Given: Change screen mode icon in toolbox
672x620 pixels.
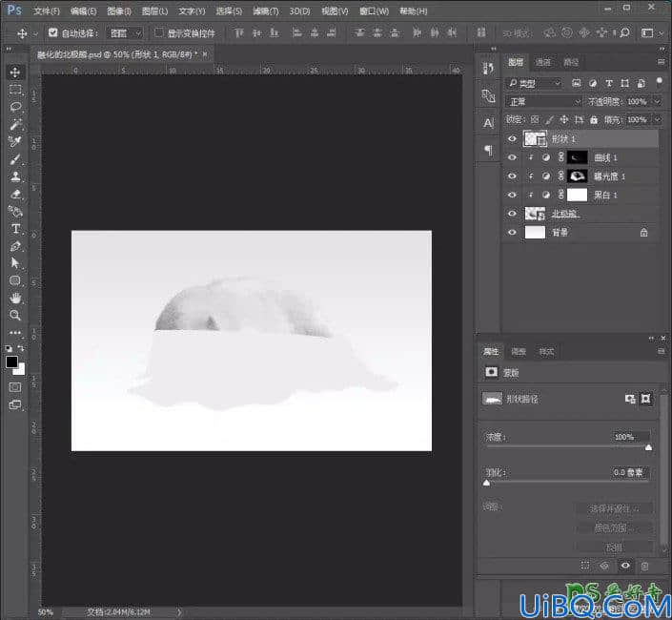Looking at the screenshot, I should tap(15, 404).
